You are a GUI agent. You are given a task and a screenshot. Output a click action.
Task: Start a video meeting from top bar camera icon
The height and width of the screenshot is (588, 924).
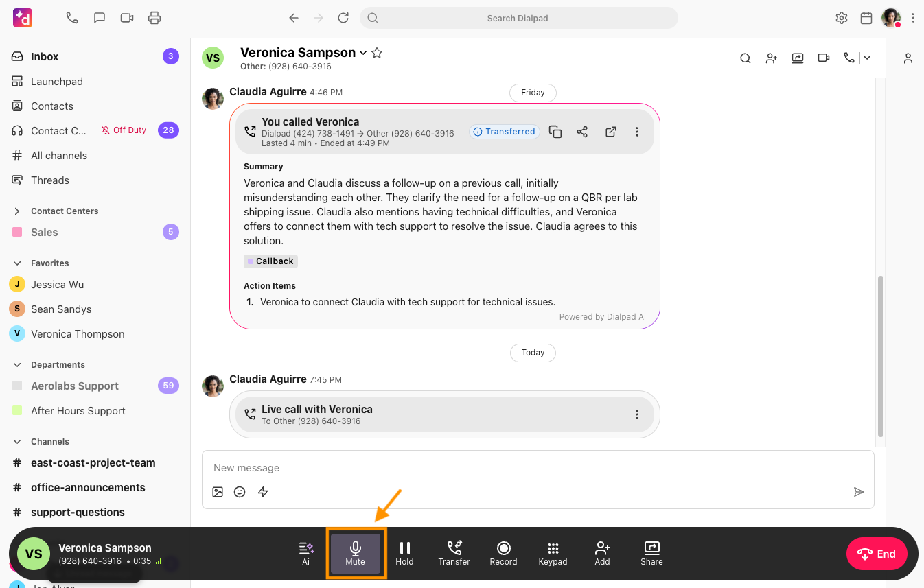(x=127, y=18)
